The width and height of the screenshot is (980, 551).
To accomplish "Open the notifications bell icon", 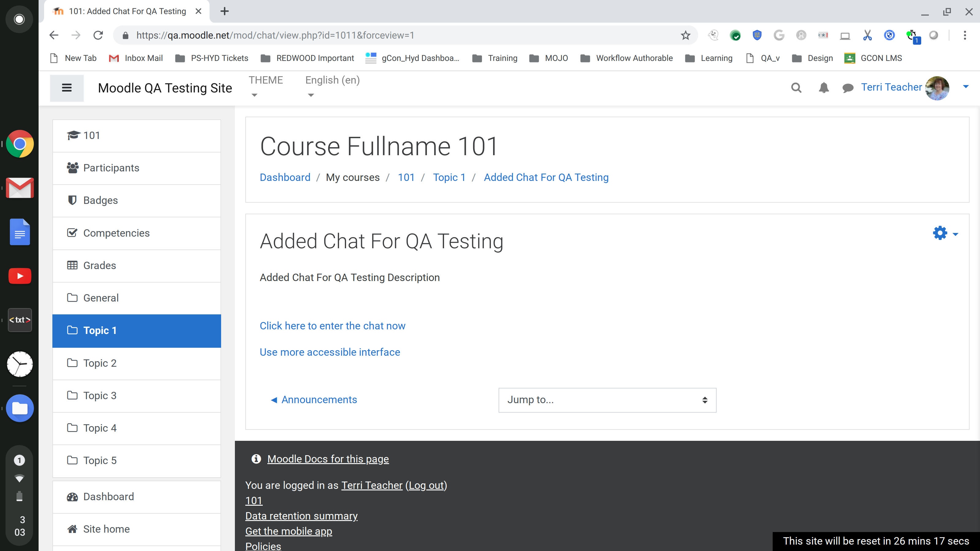I will coord(824,88).
